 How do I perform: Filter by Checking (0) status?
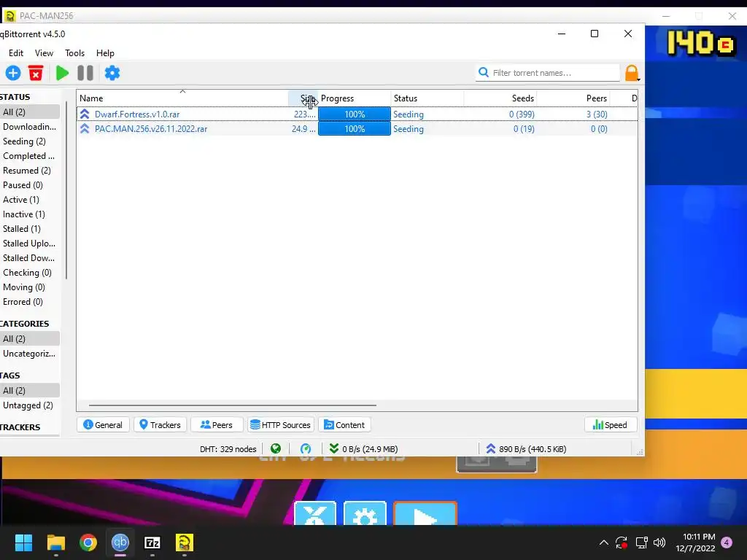29,273
